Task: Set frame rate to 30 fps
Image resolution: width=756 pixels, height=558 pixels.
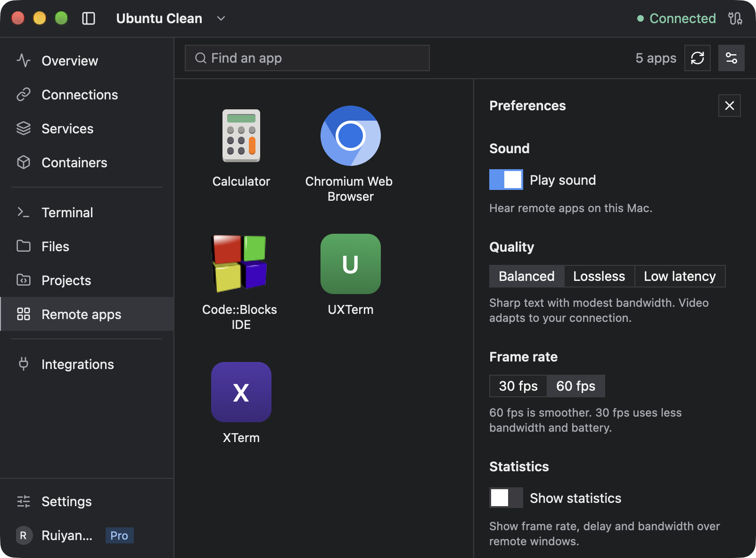Action: pyautogui.click(x=518, y=386)
